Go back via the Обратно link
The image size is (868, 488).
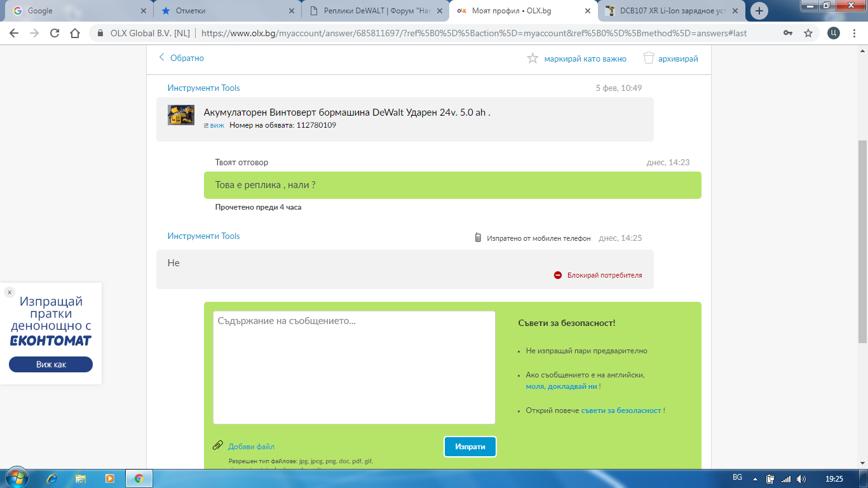(x=181, y=58)
